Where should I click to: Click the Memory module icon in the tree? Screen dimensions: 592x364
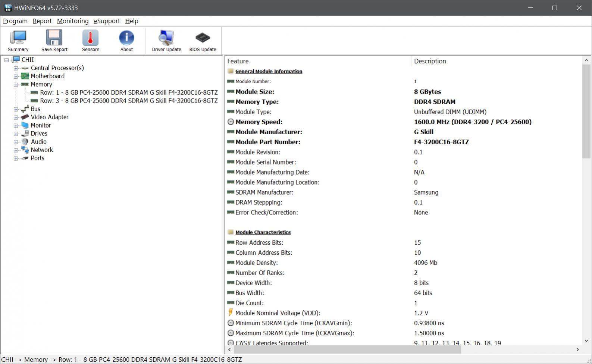tap(25, 84)
